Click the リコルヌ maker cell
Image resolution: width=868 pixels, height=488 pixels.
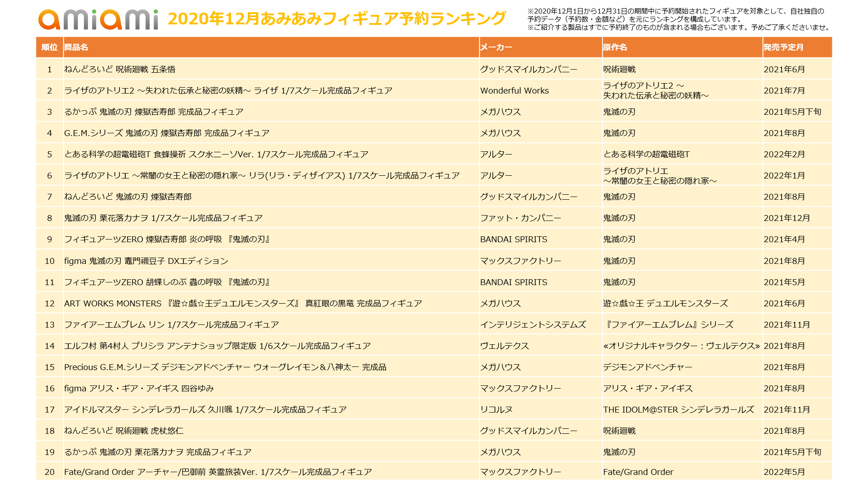click(x=496, y=409)
